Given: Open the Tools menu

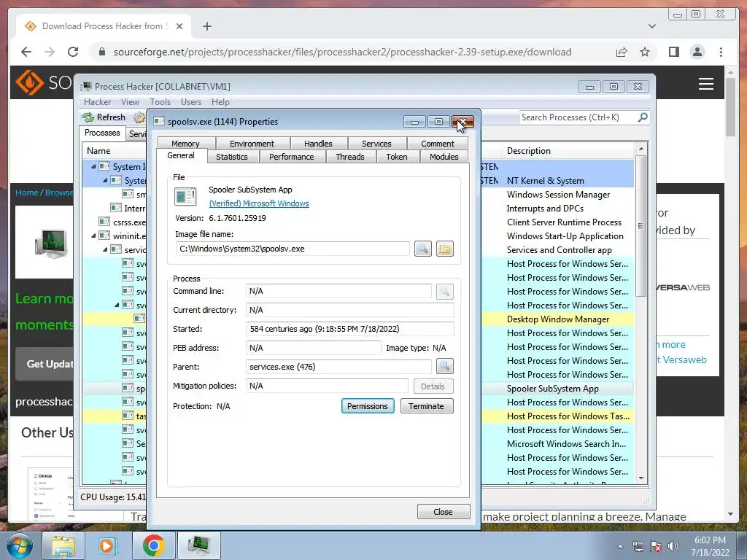Looking at the screenshot, I should (160, 102).
